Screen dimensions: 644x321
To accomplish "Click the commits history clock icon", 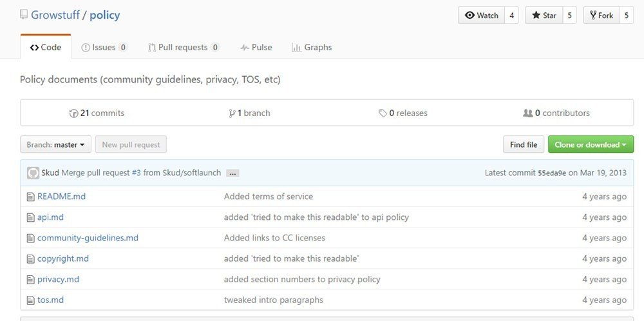I will 74,113.
